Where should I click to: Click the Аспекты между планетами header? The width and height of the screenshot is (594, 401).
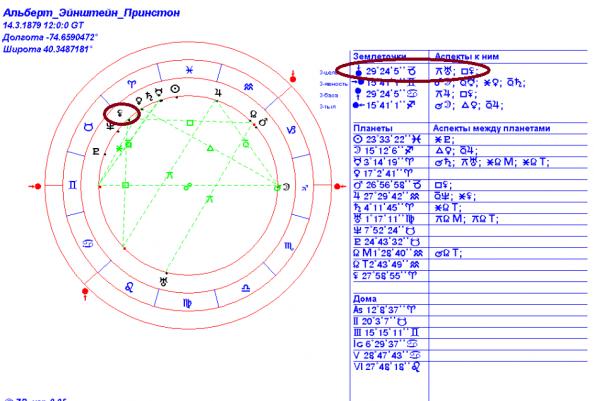491,128
